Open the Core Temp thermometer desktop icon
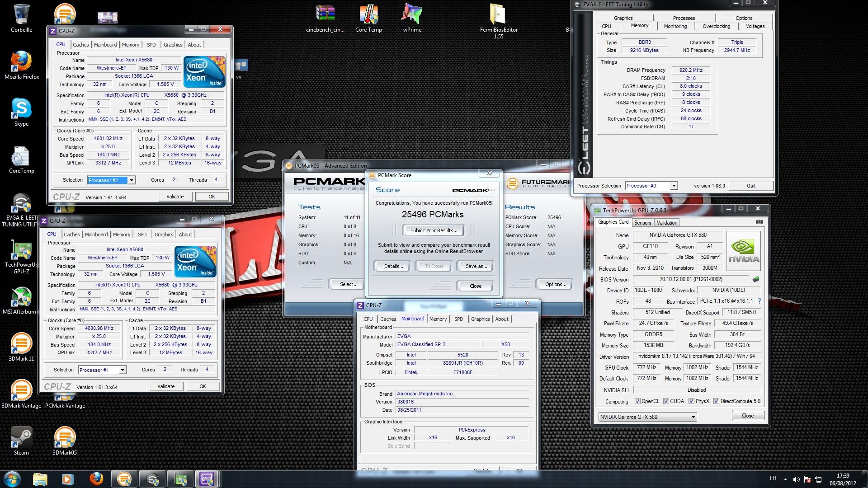This screenshot has height=488, width=868. pyautogui.click(x=368, y=18)
